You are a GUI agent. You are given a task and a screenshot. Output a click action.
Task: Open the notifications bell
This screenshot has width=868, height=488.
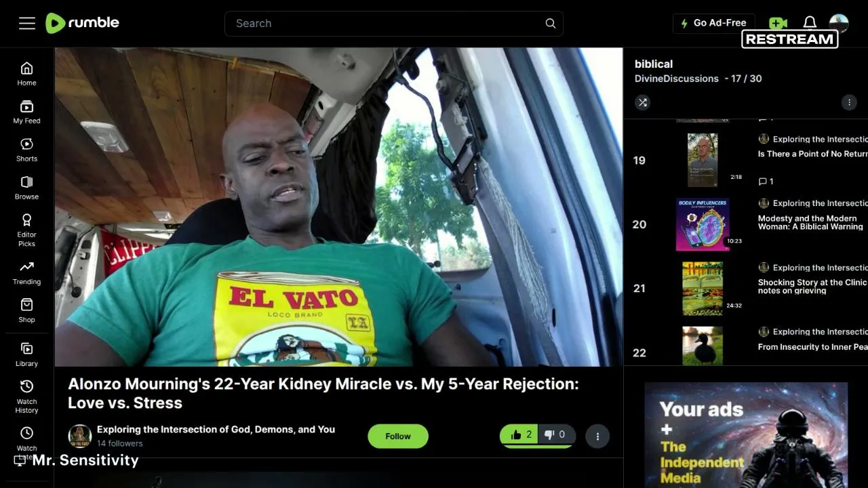[x=810, y=23]
